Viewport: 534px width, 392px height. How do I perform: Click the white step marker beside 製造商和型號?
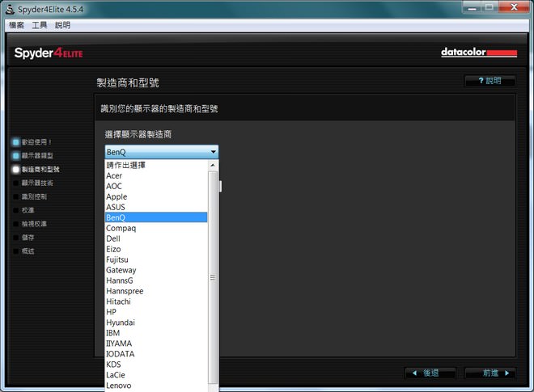click(x=15, y=169)
